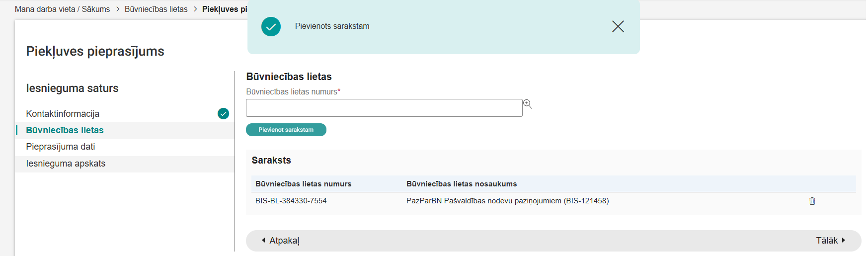
Task: Open the Kontaktinformācija section
Action: pyautogui.click(x=63, y=114)
